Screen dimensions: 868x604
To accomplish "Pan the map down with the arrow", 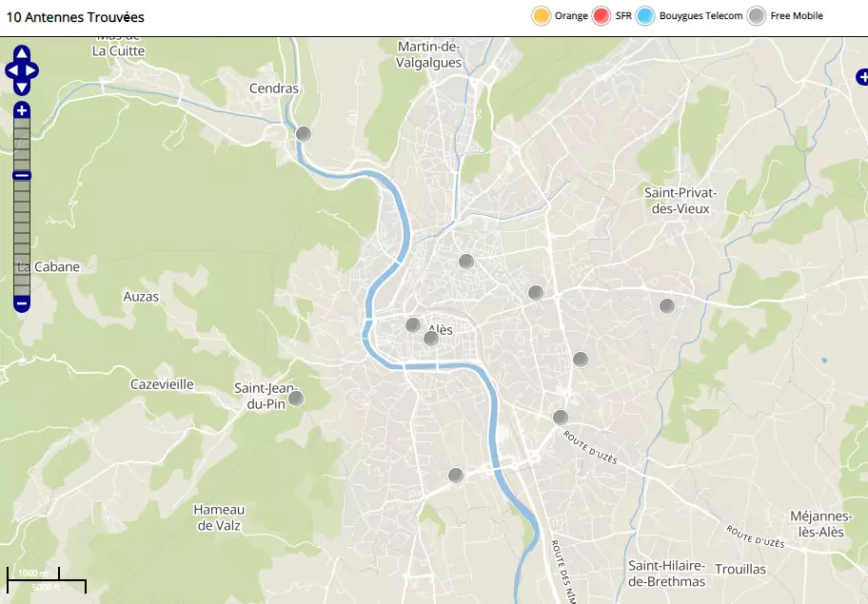I will point(22,87).
